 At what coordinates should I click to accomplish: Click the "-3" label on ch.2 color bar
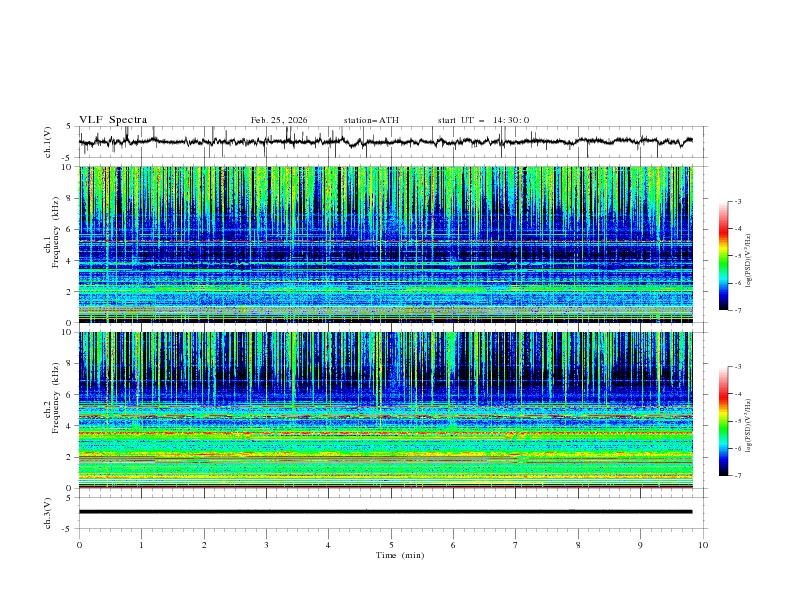(x=738, y=367)
